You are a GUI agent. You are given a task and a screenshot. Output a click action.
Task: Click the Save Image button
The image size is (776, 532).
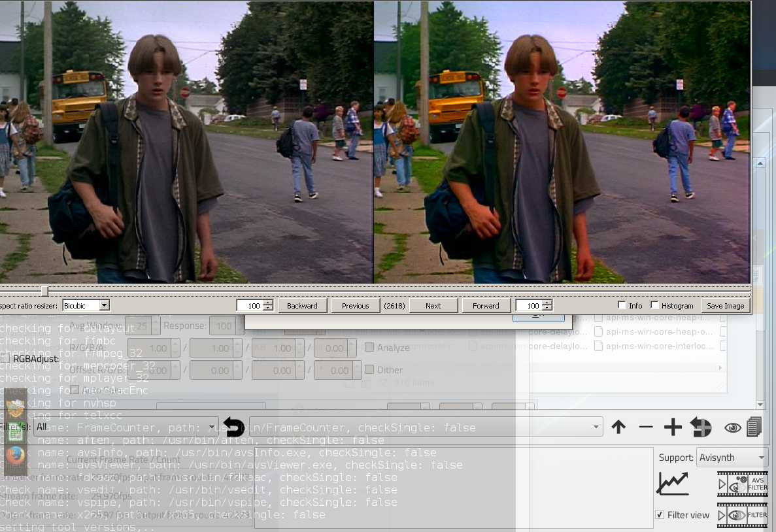(x=725, y=305)
